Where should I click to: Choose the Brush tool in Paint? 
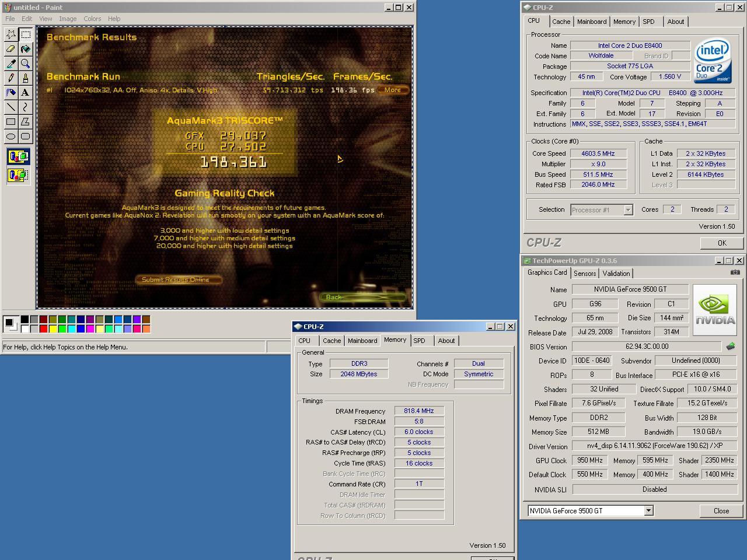[26, 78]
